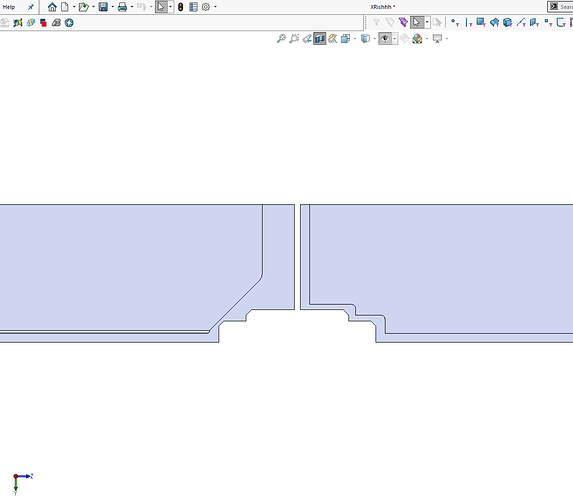Click the Home welcome icon
Image resolution: width=573 pixels, height=500 pixels.
[52, 7]
